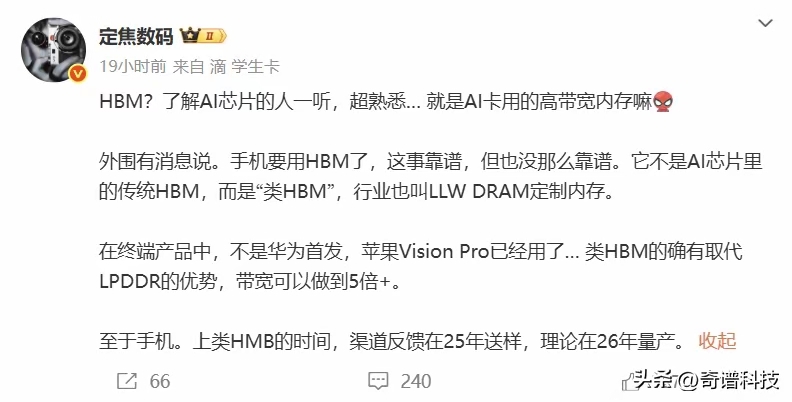This screenshot has height=402, width=792.
Task: Click the 滴 学生卡 source link
Action: click(244, 66)
